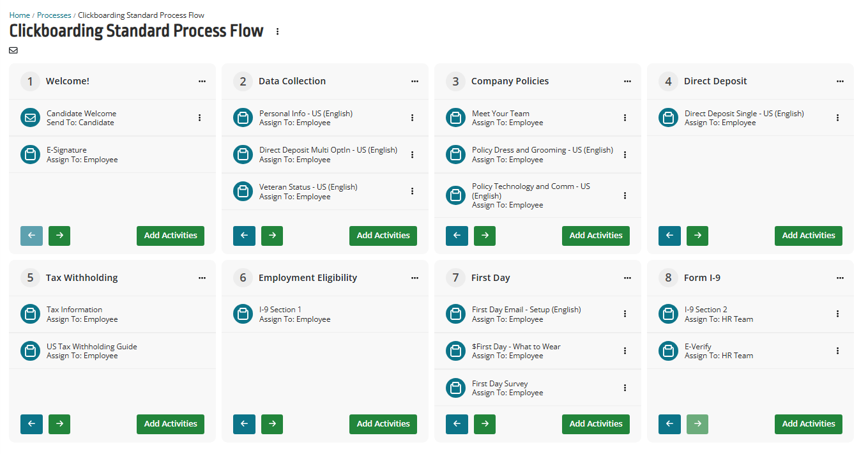Screen dimensions: 868x454
Task: Move Welcome! step right
Action: click(59, 236)
